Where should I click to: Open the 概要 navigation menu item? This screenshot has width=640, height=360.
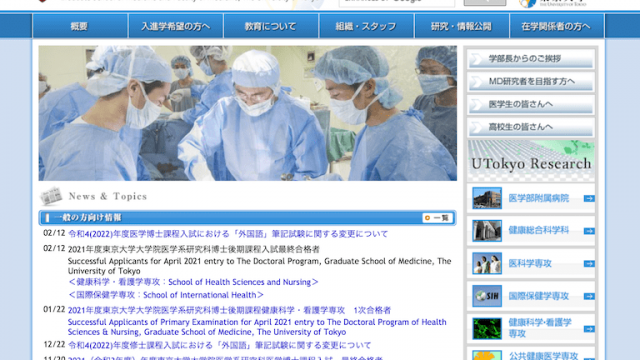coord(80,26)
